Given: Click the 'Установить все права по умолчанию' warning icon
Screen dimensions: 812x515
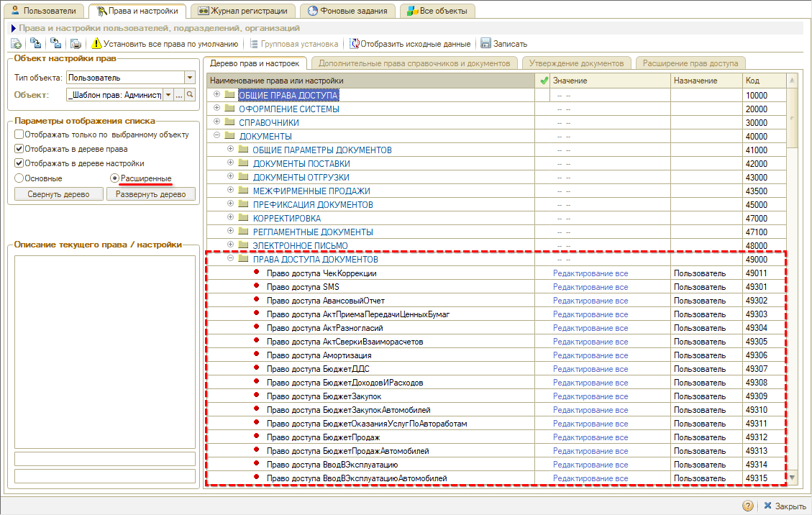Looking at the screenshot, I should 96,44.
